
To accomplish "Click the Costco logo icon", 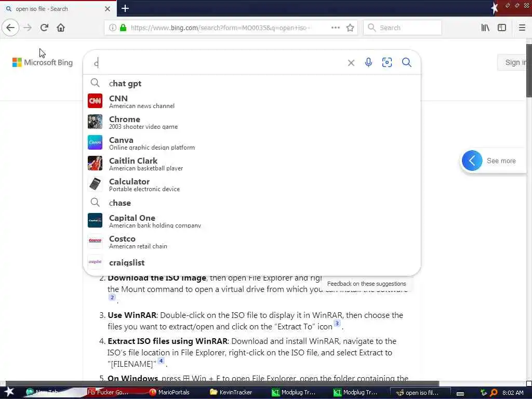I will click(x=95, y=241).
